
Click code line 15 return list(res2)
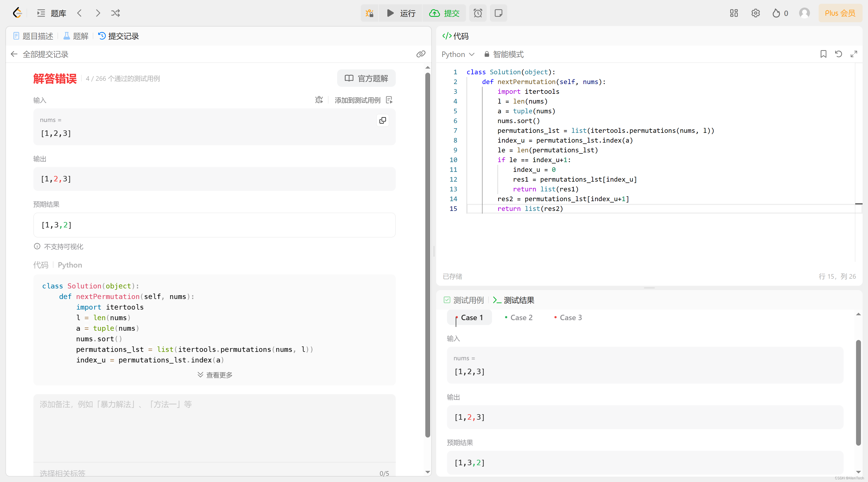(530, 208)
